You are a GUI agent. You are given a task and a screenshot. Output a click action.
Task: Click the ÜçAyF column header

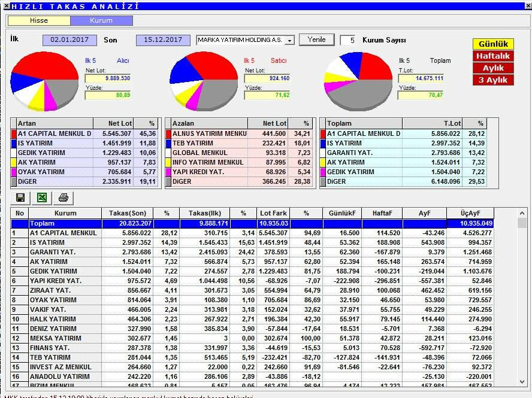470,213
